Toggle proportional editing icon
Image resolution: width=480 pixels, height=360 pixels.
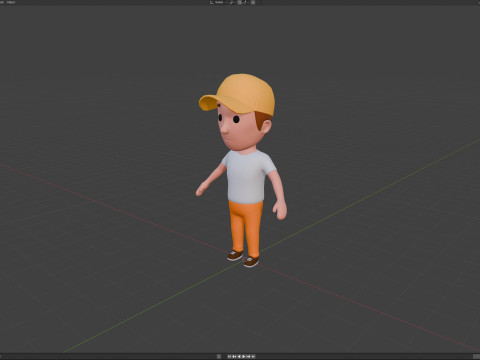(253, 2)
